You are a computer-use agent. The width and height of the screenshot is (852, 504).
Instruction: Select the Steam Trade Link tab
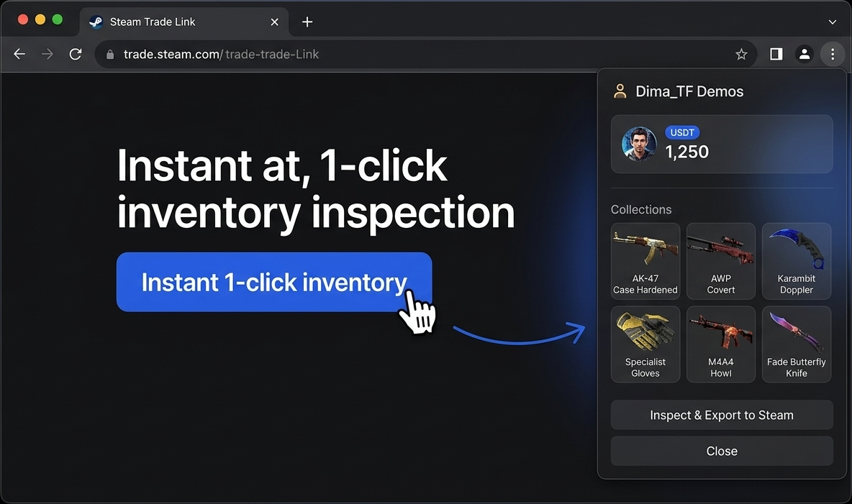pos(183,22)
